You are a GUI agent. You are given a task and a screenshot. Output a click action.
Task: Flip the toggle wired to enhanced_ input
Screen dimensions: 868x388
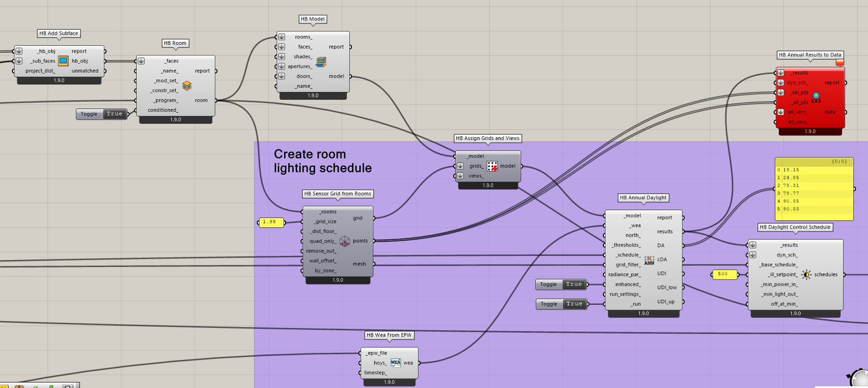tap(573, 285)
